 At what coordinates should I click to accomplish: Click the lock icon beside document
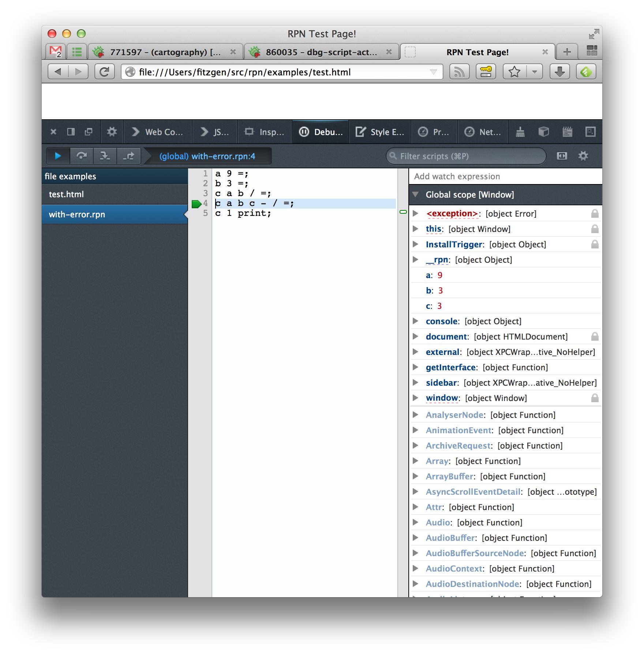pyautogui.click(x=595, y=336)
